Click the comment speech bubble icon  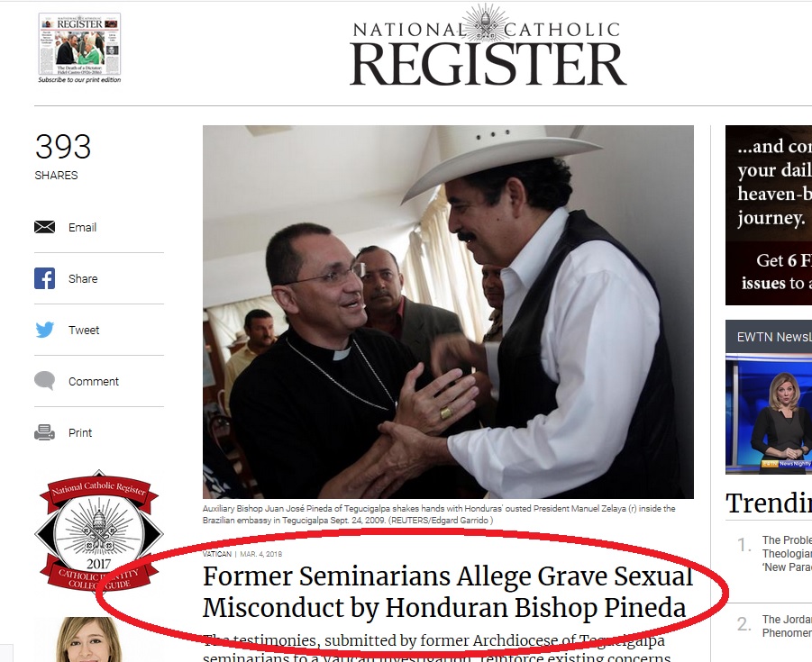point(44,381)
